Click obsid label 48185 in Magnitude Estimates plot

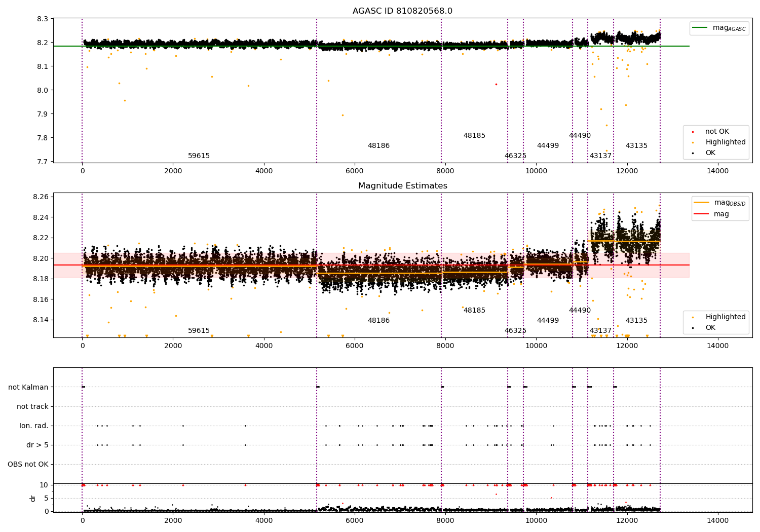474,310
